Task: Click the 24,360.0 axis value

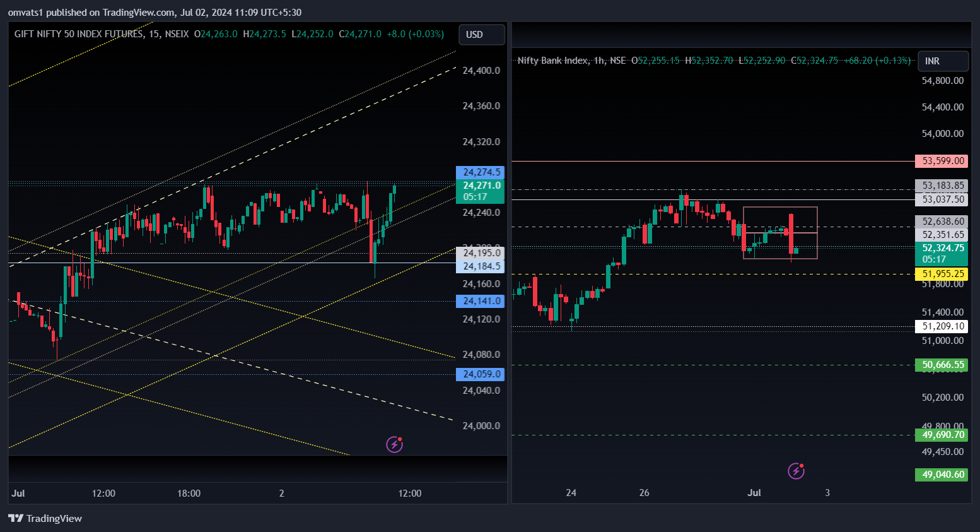Action: 481,106
